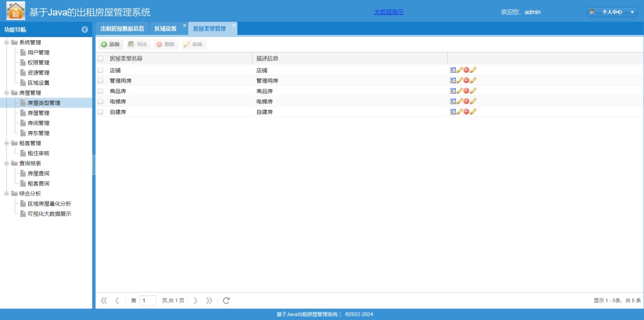Click the red delete icon in 自建房 row
Image resolution: width=644 pixels, height=320 pixels.
466,112
